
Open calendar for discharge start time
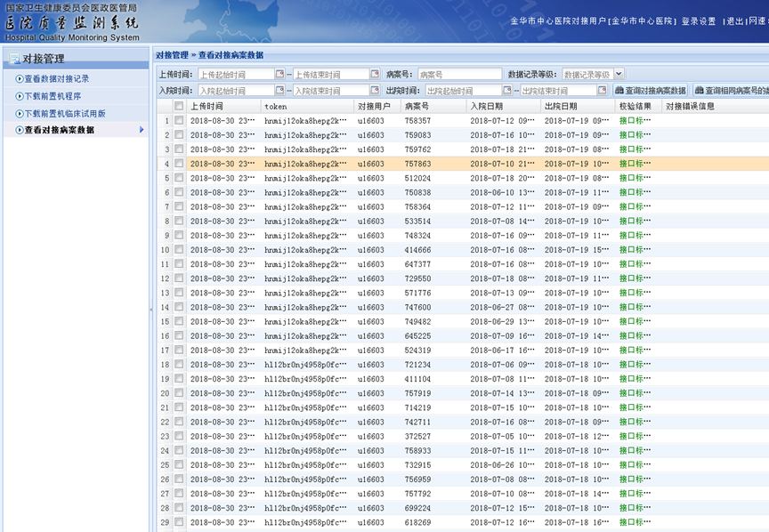(x=507, y=90)
